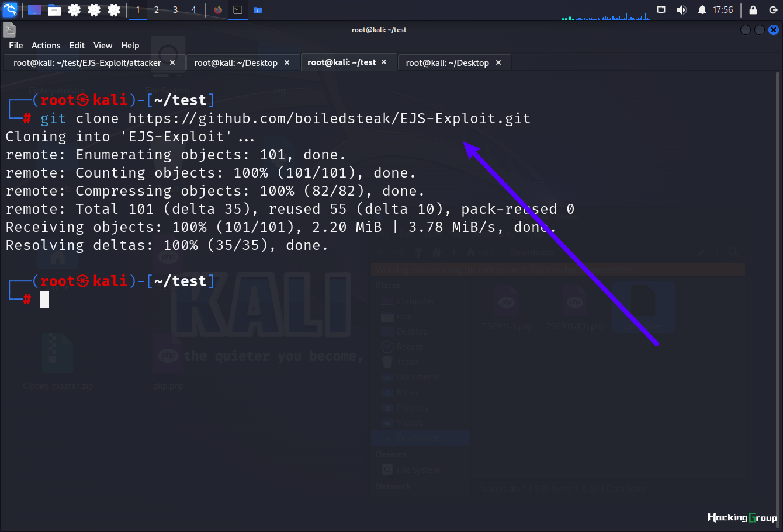Click the 17:56 clock
Viewport: 783px width, 532px height.
point(723,10)
